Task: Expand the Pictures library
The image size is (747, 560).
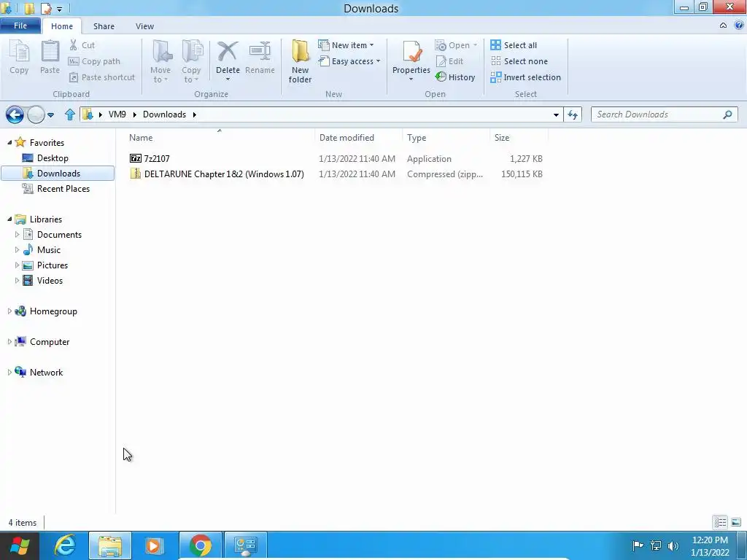Action: 18,265
